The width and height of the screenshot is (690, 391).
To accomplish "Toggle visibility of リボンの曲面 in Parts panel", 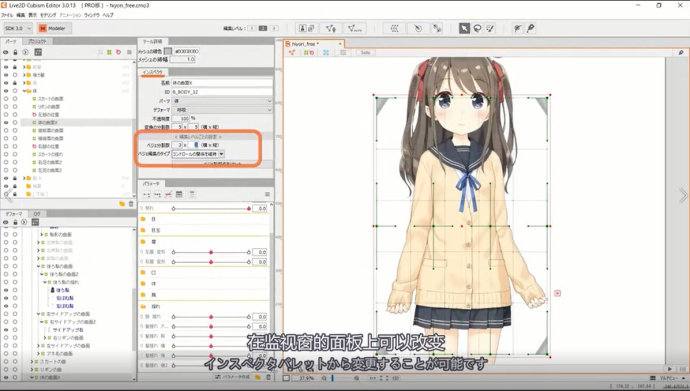I will (6, 106).
